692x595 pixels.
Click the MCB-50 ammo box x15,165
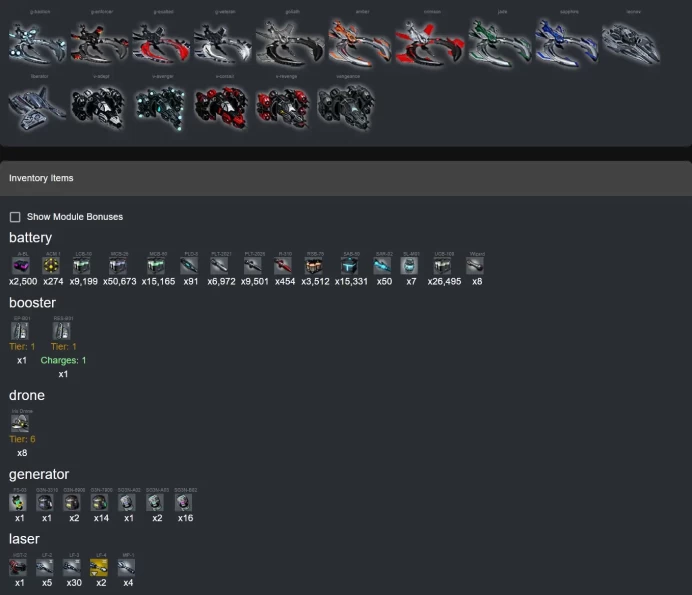[x=156, y=266]
